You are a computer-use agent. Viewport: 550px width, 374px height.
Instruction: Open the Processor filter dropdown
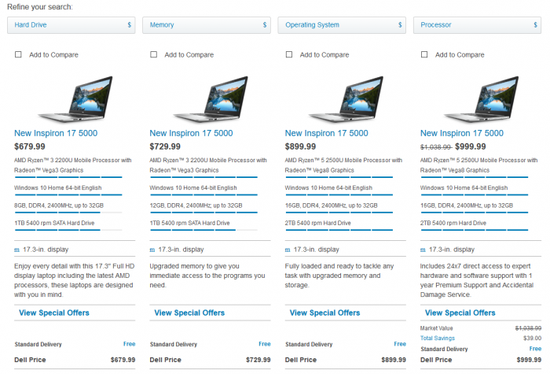(477, 25)
